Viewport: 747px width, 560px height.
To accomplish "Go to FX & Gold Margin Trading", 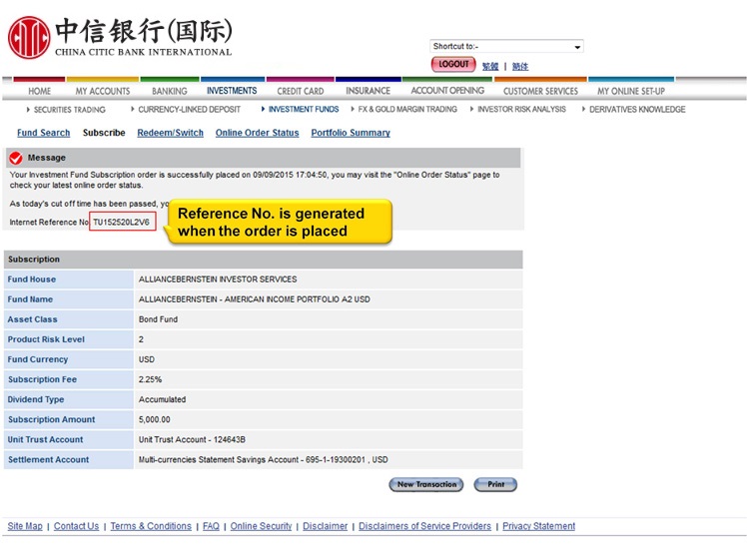I will pyautogui.click(x=407, y=109).
